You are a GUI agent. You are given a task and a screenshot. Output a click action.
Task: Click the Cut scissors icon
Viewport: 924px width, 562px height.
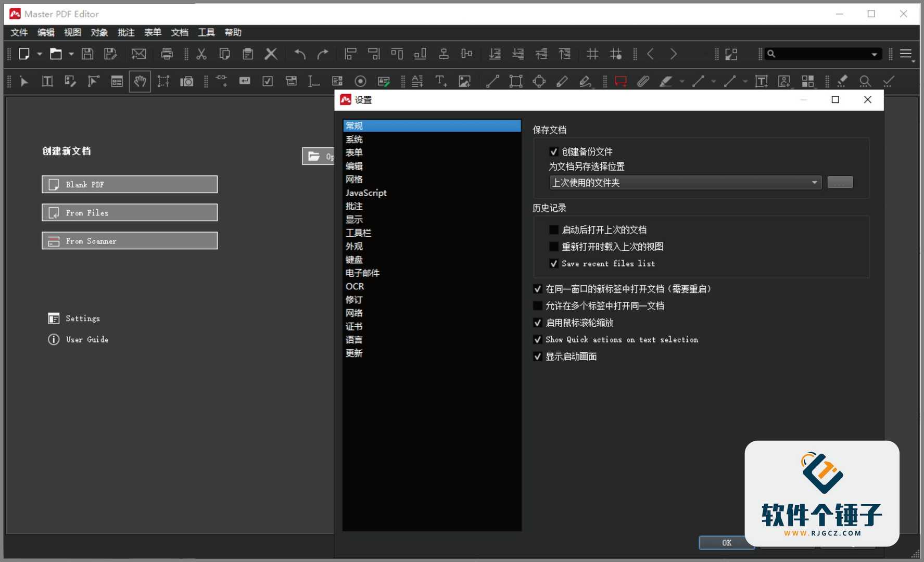[x=201, y=54]
